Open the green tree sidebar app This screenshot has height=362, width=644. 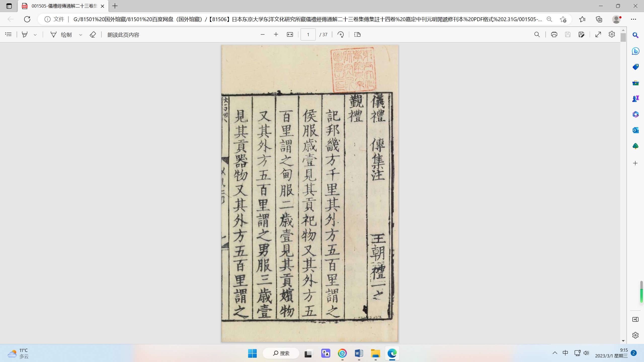(x=635, y=146)
